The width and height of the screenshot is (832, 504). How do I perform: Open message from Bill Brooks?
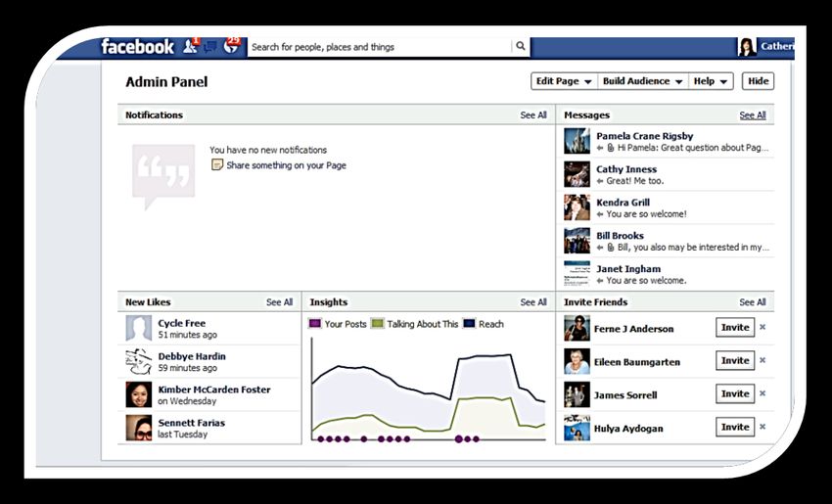[665, 241]
